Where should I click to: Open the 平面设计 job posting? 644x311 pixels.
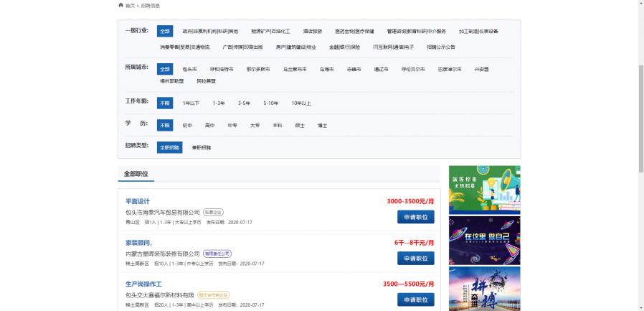pos(138,202)
